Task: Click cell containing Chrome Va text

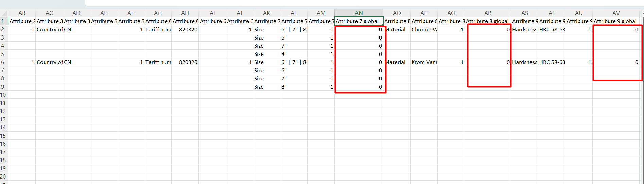Action: point(424,29)
